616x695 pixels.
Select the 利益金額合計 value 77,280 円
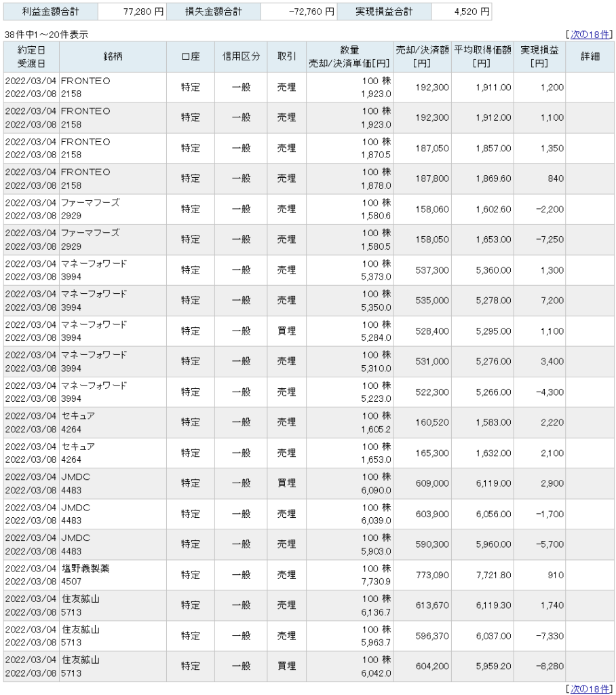tap(144, 12)
